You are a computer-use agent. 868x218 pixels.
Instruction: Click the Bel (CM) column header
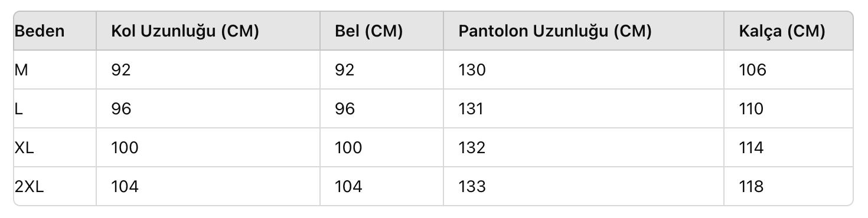pos(368,31)
